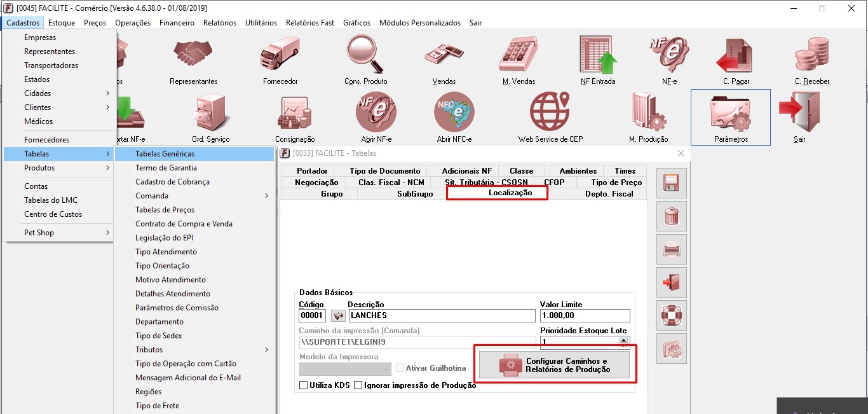Check Ignorar impressão de Produção
This screenshot has height=414, width=868.
(358, 385)
